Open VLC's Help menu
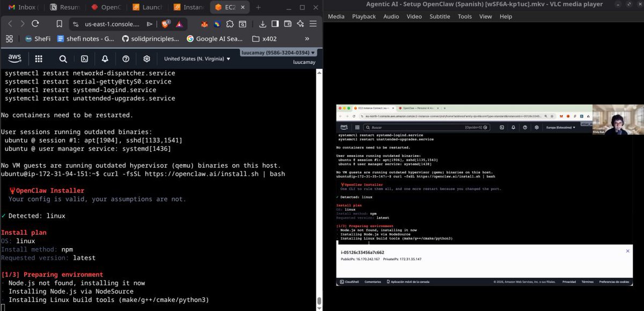This screenshot has height=311, width=644. pyautogui.click(x=506, y=17)
